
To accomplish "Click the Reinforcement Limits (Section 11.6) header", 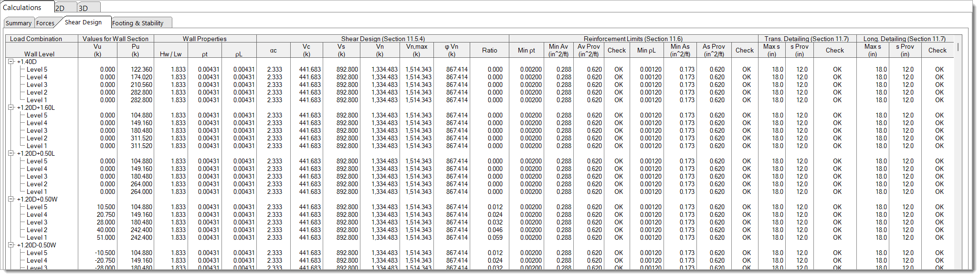I will (633, 39).
